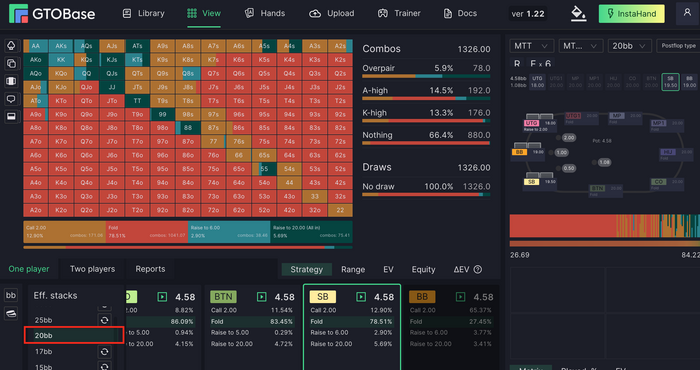The image size is (700, 370).
Task: Click the GTOBase logo
Action: 52,13
